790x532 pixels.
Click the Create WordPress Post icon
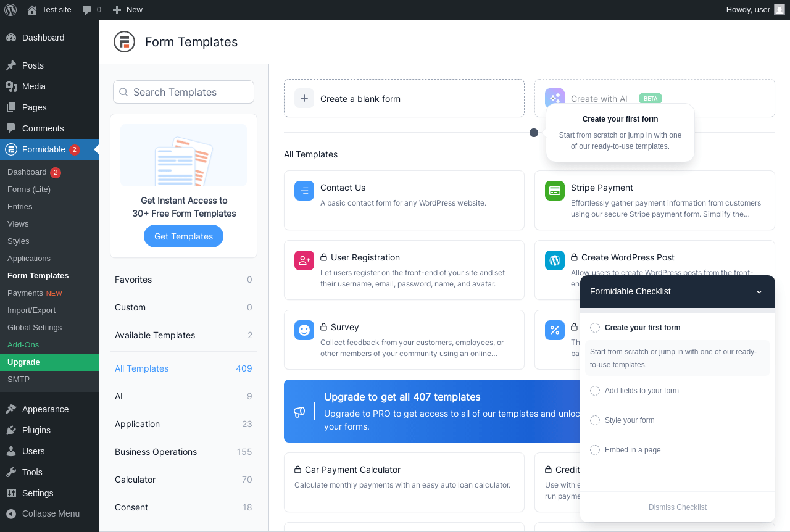(555, 260)
